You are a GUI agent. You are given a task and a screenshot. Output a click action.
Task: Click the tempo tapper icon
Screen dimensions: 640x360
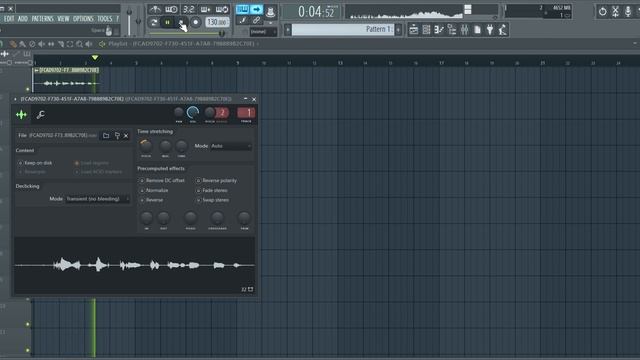[x=503, y=29]
